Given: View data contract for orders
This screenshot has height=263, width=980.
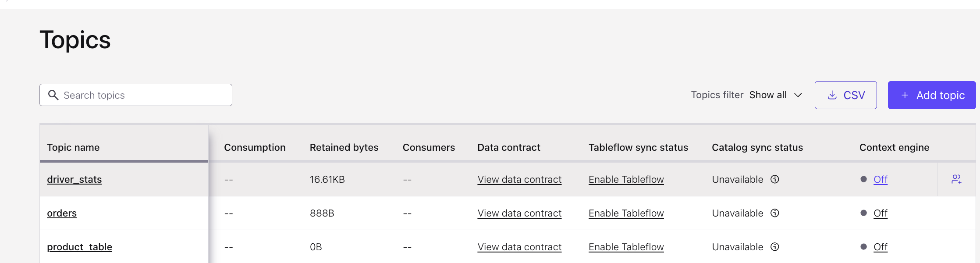Looking at the screenshot, I should (x=519, y=213).
